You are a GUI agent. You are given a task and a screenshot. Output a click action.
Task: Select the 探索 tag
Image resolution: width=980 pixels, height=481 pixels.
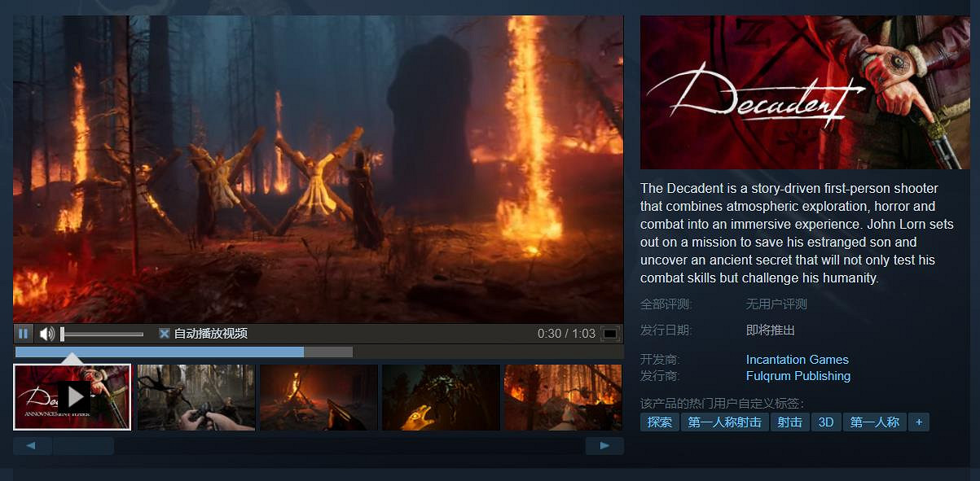tap(659, 422)
